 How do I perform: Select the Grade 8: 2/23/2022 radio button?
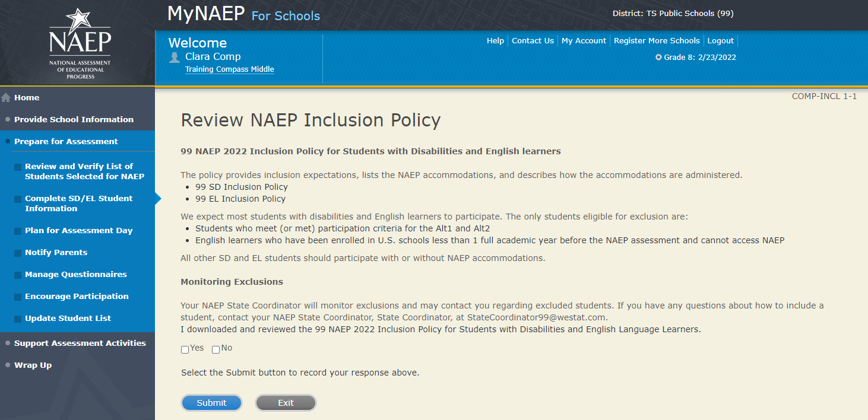pos(658,58)
